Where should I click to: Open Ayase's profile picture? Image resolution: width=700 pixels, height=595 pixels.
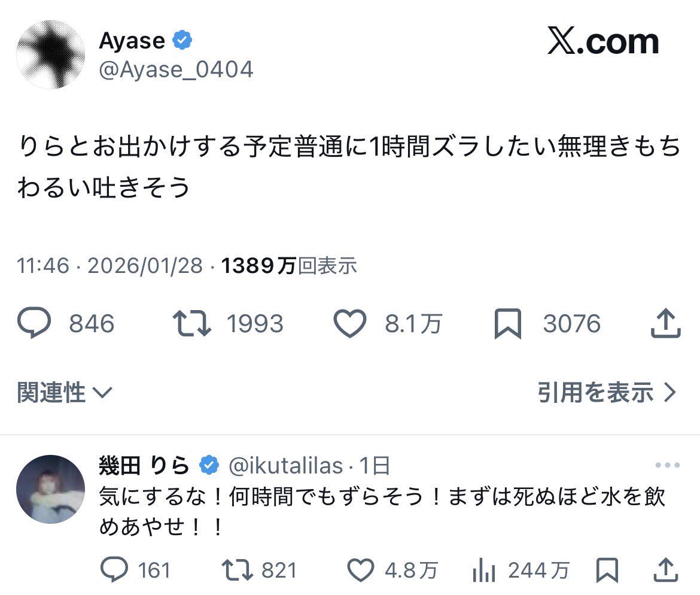click(50, 55)
